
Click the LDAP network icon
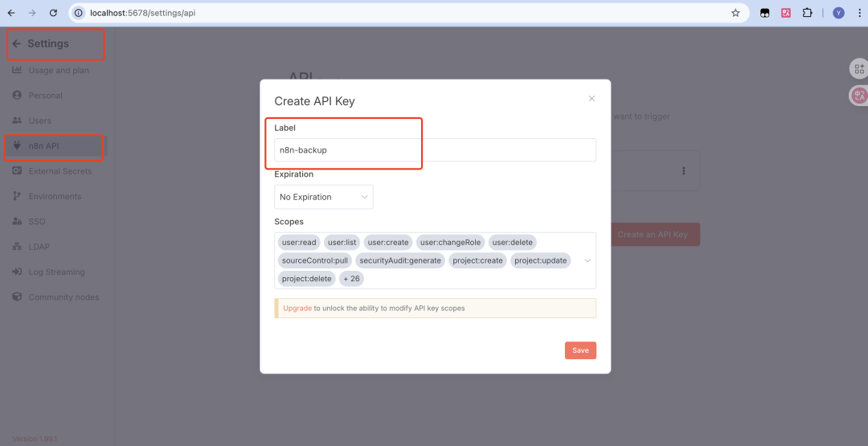pyautogui.click(x=17, y=247)
